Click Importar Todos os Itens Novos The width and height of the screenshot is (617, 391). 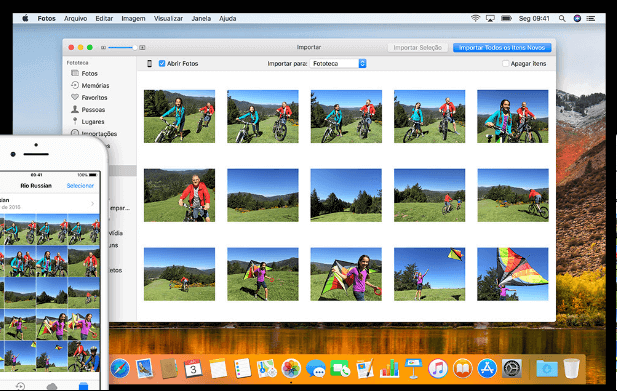point(502,48)
